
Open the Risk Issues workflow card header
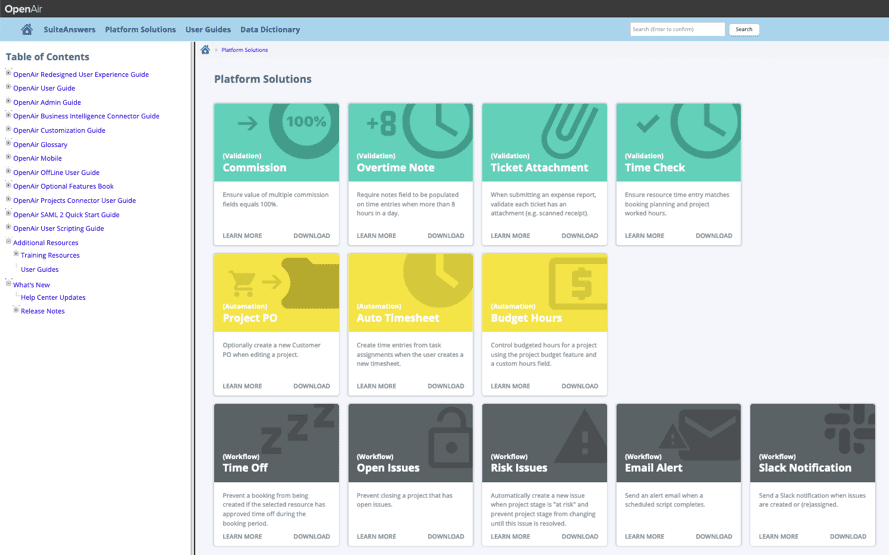pos(545,443)
